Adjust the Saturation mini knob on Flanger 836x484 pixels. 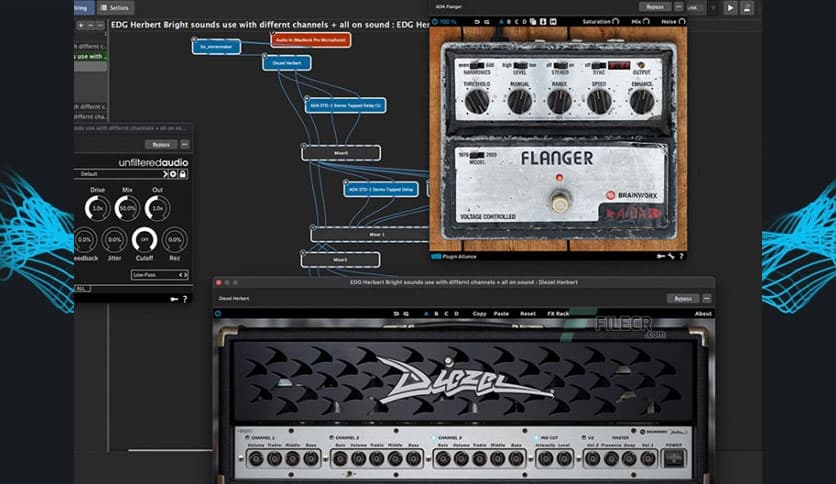[x=616, y=22]
